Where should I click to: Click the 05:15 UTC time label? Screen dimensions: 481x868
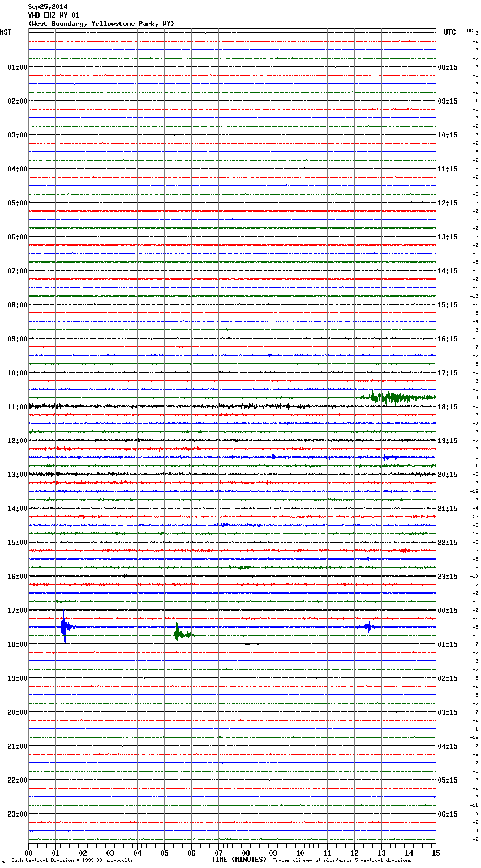pos(448,780)
